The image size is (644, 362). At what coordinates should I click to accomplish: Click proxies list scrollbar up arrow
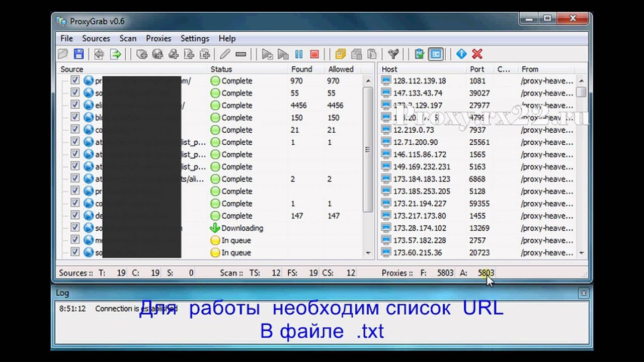pyautogui.click(x=582, y=80)
